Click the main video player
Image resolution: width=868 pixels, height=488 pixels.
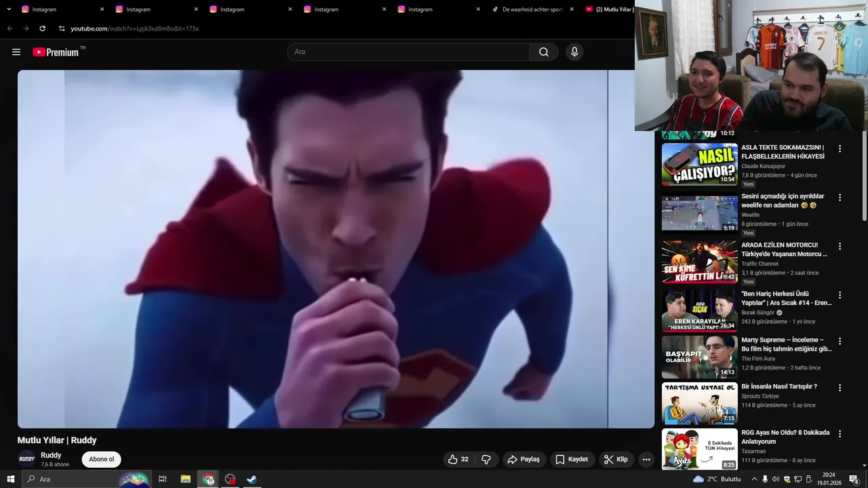click(x=336, y=249)
